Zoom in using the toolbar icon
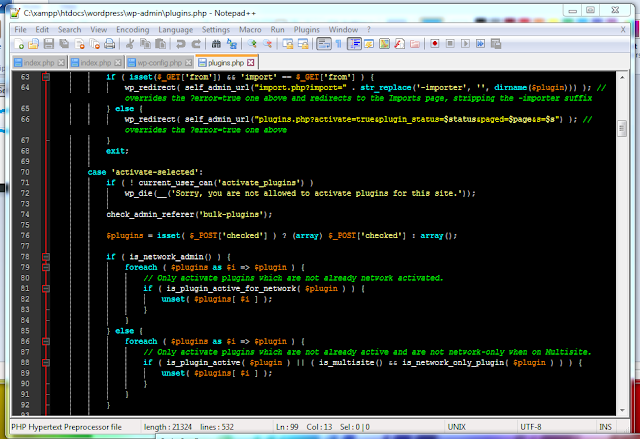 252,44
